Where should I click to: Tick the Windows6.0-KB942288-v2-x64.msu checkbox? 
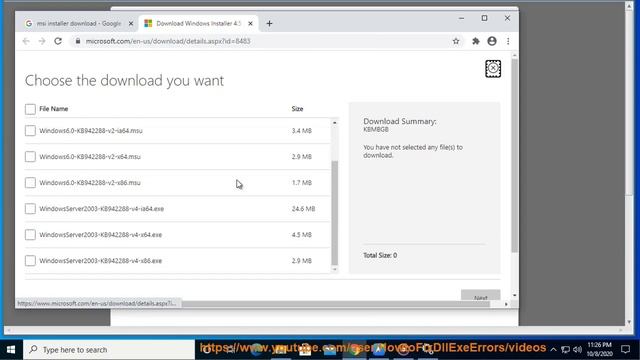30,157
